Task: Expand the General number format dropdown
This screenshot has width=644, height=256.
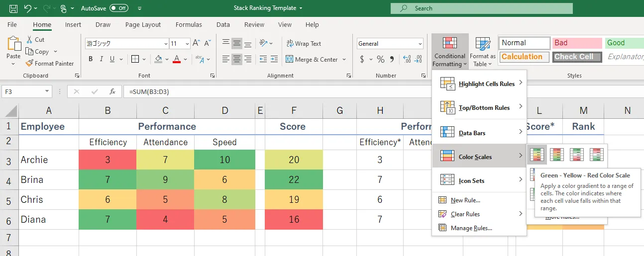Action: tap(420, 44)
